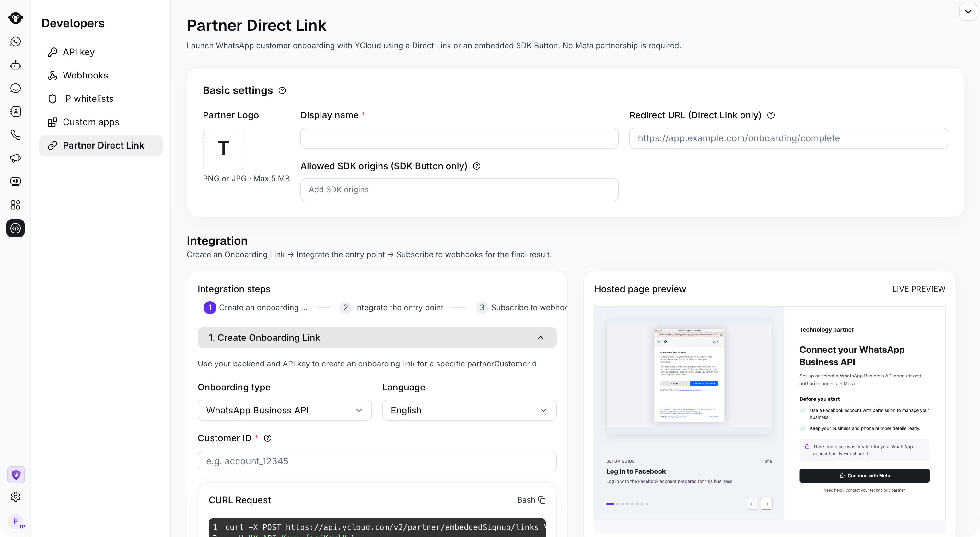980x537 pixels.
Task: Click the Facebook login screenshot preview
Action: (x=689, y=375)
